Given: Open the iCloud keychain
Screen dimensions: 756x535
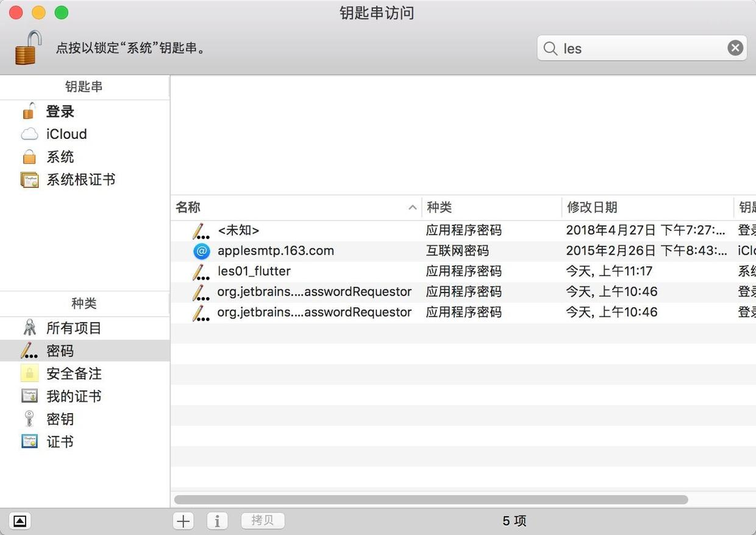Looking at the screenshot, I should [66, 134].
